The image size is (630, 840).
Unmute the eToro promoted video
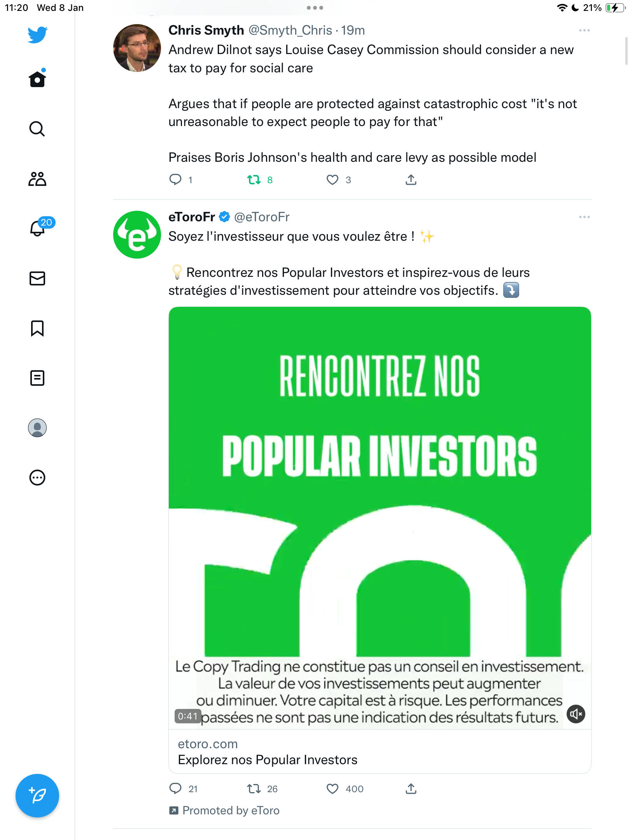pyautogui.click(x=576, y=714)
